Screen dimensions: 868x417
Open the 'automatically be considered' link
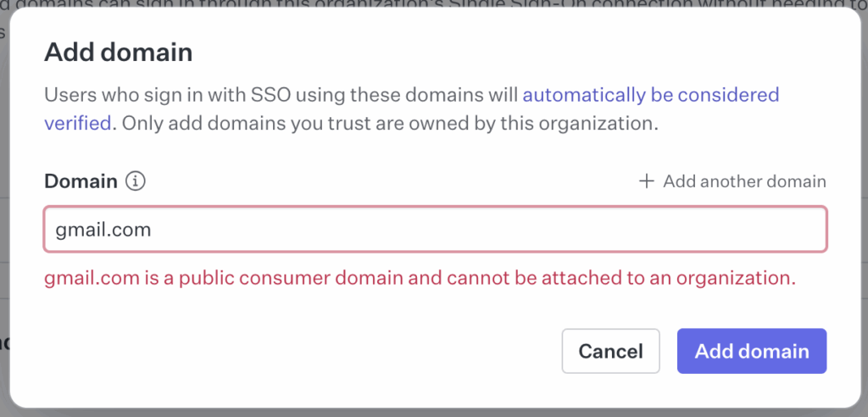point(651,95)
